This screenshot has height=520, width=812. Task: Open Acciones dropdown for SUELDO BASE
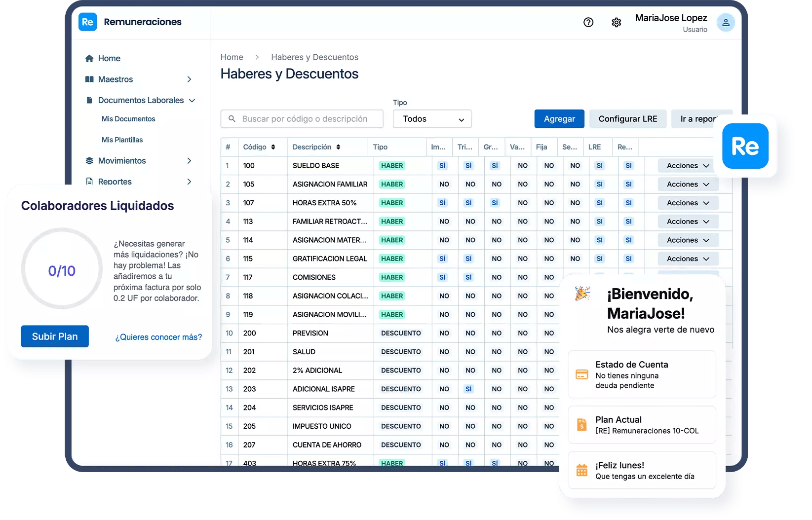[x=688, y=166]
